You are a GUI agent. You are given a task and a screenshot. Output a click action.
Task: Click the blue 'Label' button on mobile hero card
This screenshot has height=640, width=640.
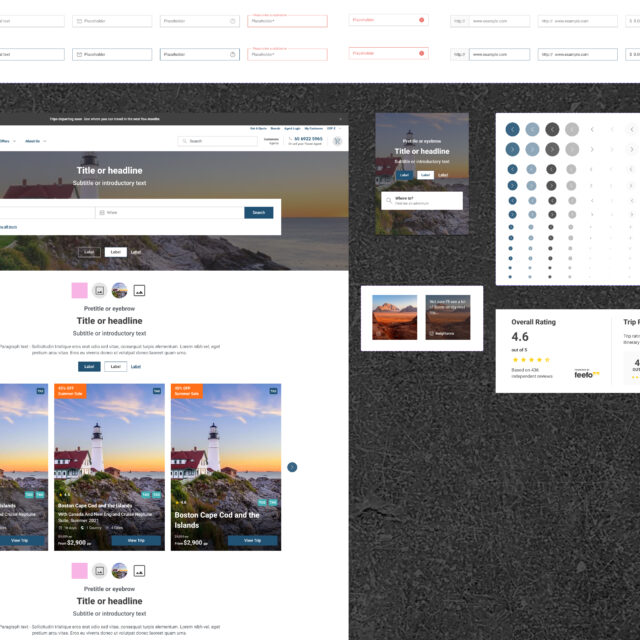(x=404, y=175)
